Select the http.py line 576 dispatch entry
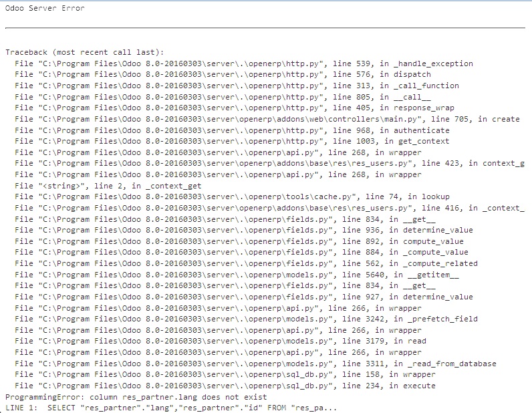Image resolution: width=532 pixels, height=413 pixels. (223, 74)
